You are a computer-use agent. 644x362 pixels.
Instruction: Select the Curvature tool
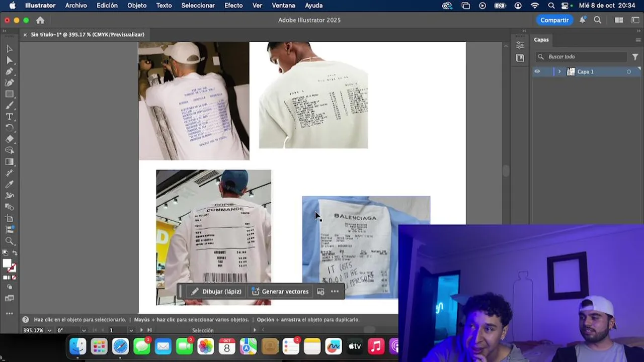tap(9, 82)
